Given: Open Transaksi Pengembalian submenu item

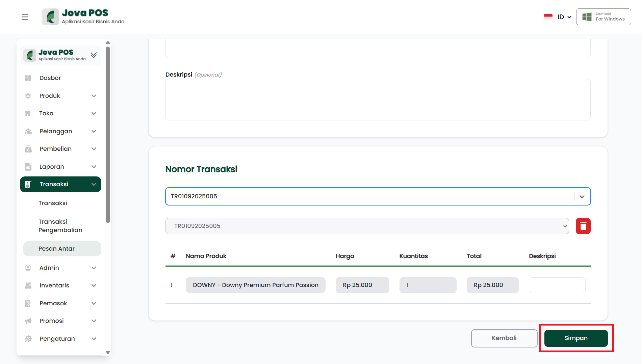Looking at the screenshot, I should click(x=60, y=226).
